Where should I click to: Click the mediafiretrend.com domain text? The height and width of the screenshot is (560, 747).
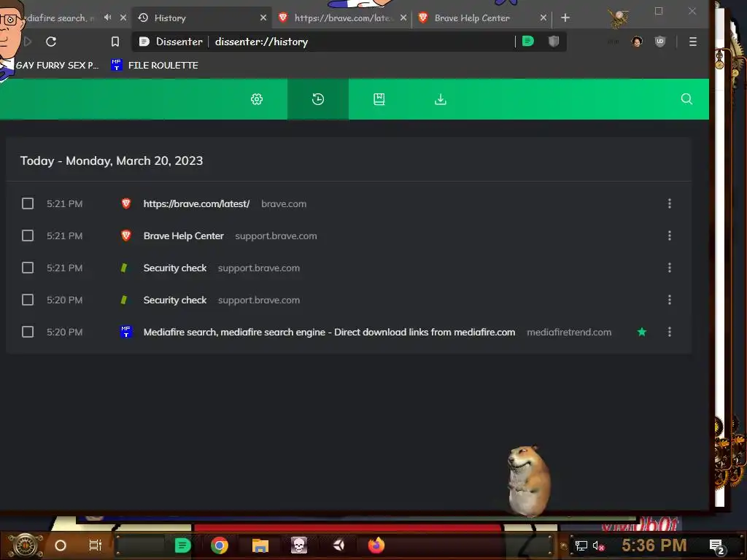click(x=569, y=332)
